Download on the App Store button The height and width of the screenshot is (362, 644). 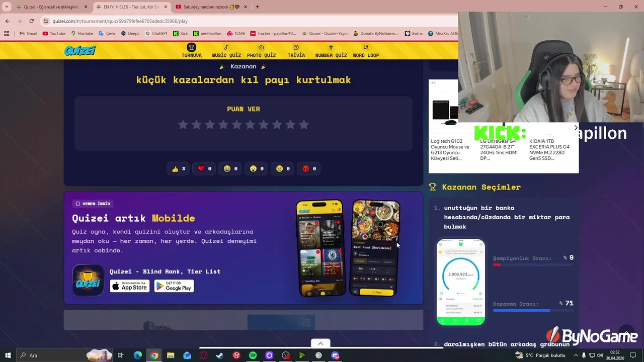click(130, 286)
